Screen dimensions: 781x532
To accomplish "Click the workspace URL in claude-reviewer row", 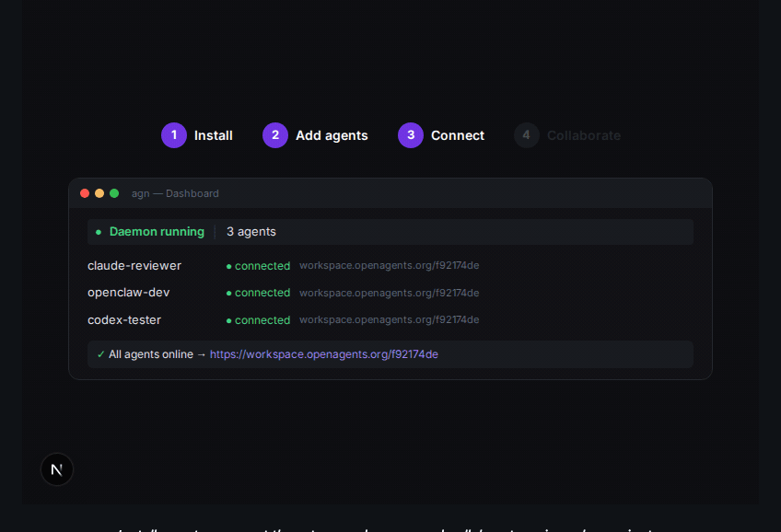I will pyautogui.click(x=389, y=266).
